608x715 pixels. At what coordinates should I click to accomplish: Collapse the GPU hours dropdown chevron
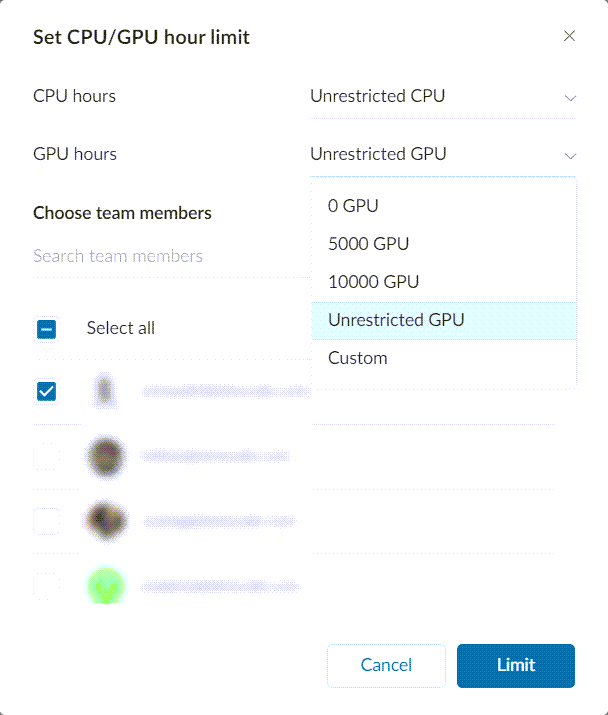click(x=570, y=155)
